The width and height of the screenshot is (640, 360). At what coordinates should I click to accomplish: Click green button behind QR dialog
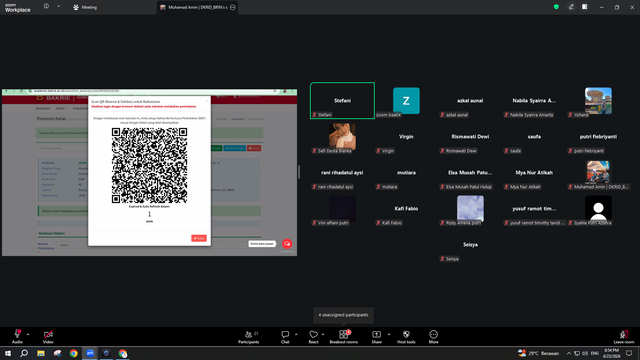tap(216, 148)
